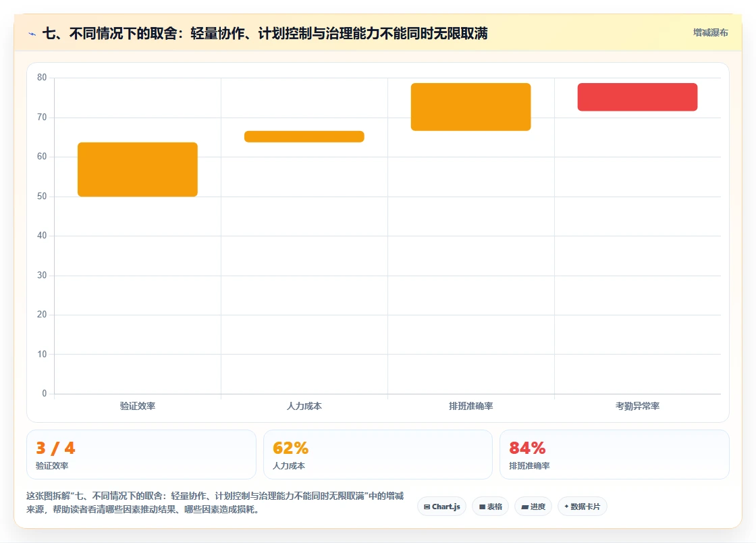Click the orange 验证效率 waterfall bar
Screen dimensions: 756x543
tap(138, 170)
